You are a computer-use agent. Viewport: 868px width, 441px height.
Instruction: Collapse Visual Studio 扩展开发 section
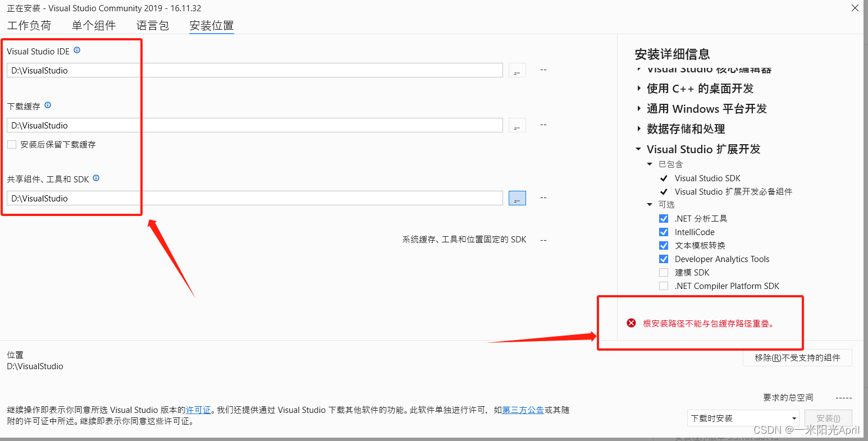coord(638,149)
